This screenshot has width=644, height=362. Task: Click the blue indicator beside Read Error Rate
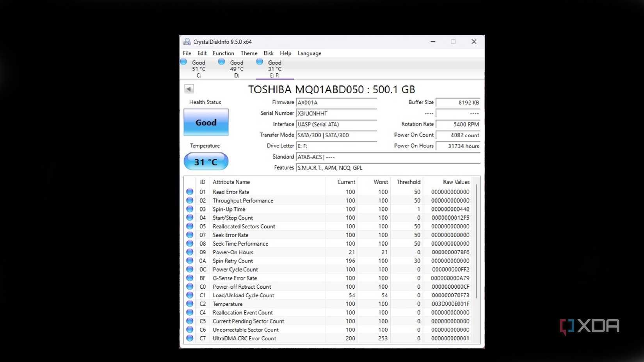click(x=190, y=192)
